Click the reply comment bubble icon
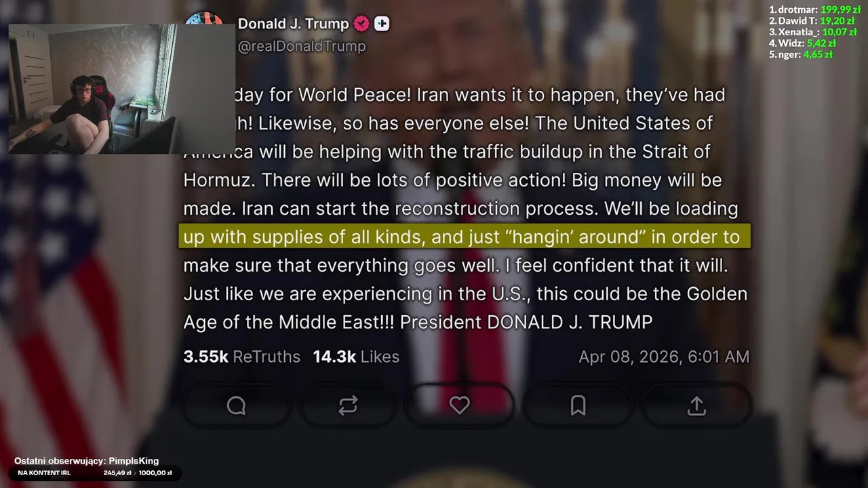 (236, 405)
